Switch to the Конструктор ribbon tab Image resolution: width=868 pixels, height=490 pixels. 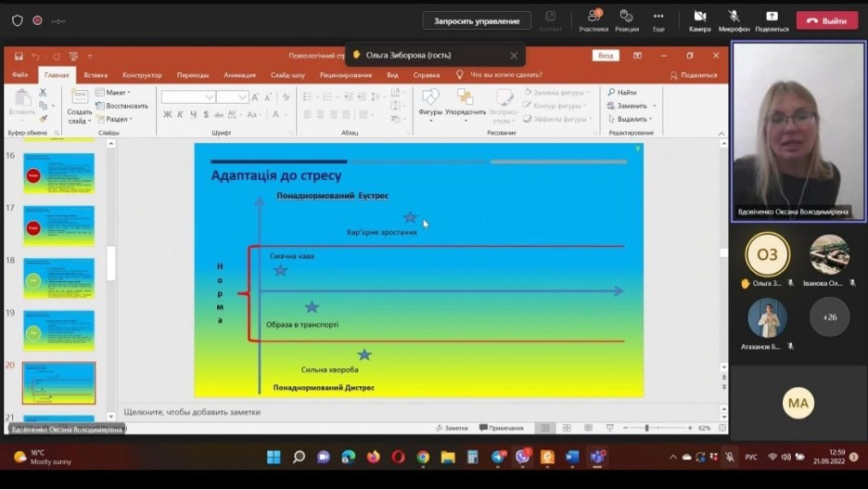click(x=142, y=75)
